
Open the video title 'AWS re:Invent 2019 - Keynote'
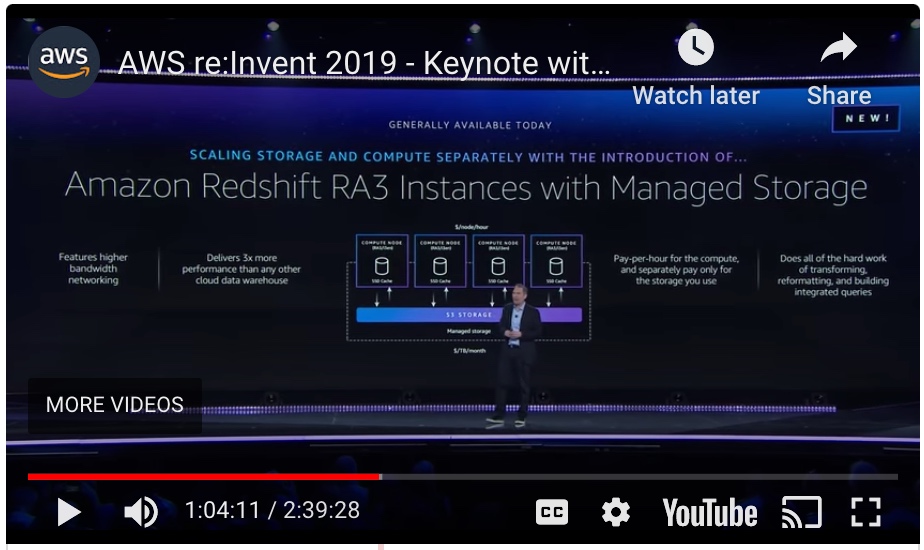[x=364, y=63]
